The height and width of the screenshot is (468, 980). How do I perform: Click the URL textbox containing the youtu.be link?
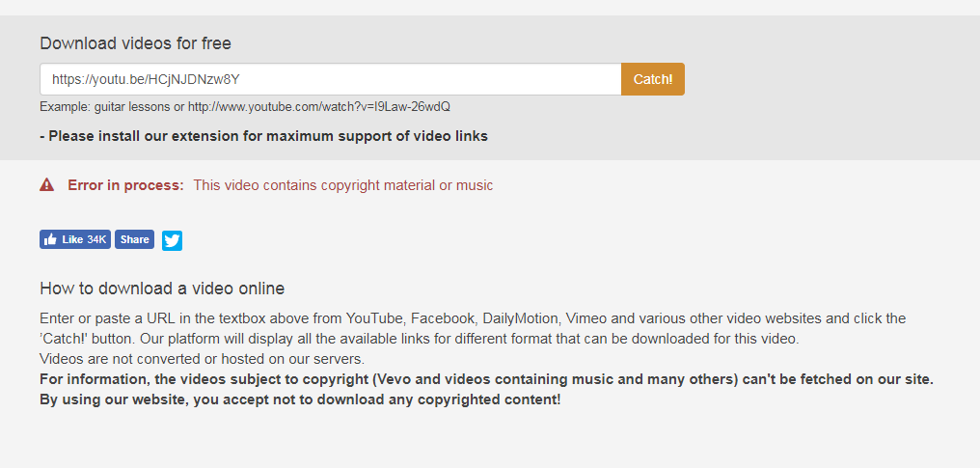click(x=330, y=79)
